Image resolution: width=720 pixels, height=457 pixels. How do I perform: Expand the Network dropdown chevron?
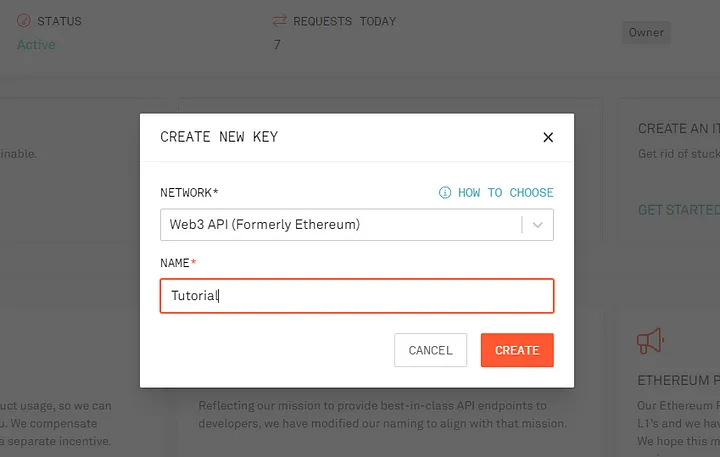538,225
